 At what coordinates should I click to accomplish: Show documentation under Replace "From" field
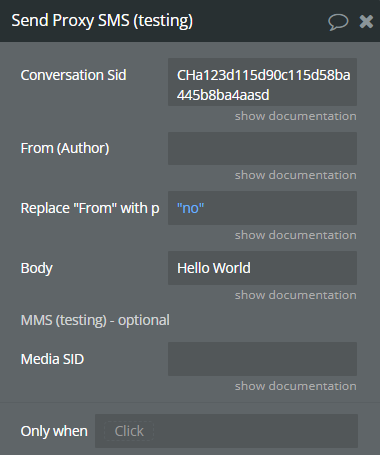pyautogui.click(x=296, y=235)
